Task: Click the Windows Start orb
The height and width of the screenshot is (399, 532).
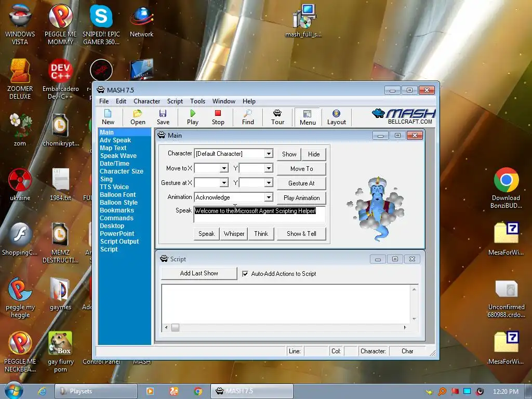Action: 14,391
